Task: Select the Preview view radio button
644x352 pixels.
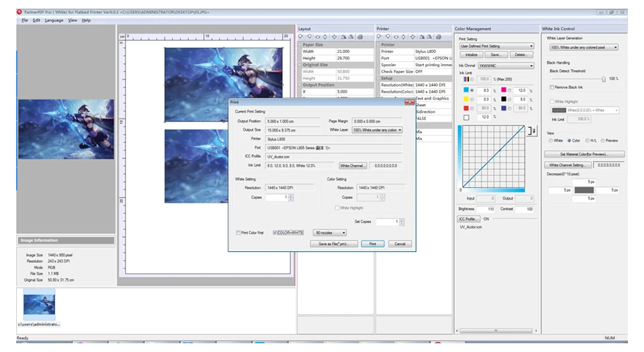Action: (602, 140)
